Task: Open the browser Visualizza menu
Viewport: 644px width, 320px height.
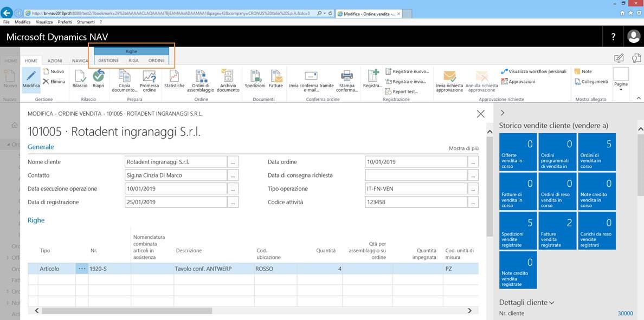Action: click(x=44, y=22)
